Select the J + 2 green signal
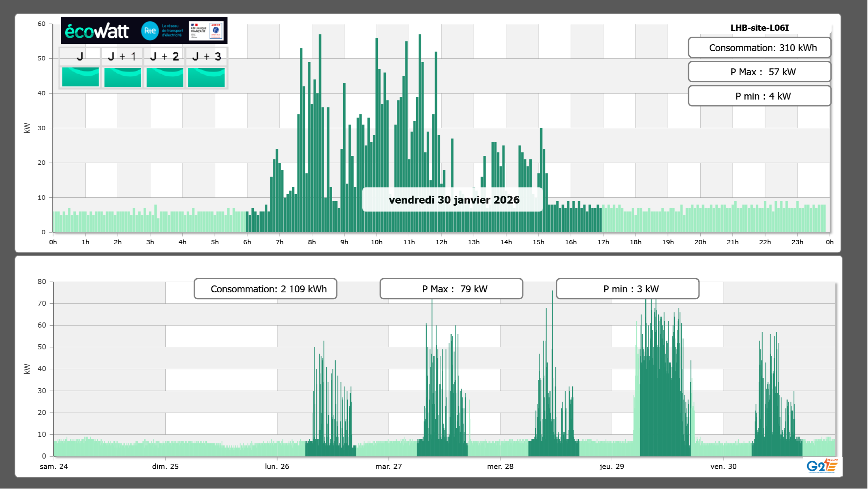868x489 pixels. (x=165, y=77)
